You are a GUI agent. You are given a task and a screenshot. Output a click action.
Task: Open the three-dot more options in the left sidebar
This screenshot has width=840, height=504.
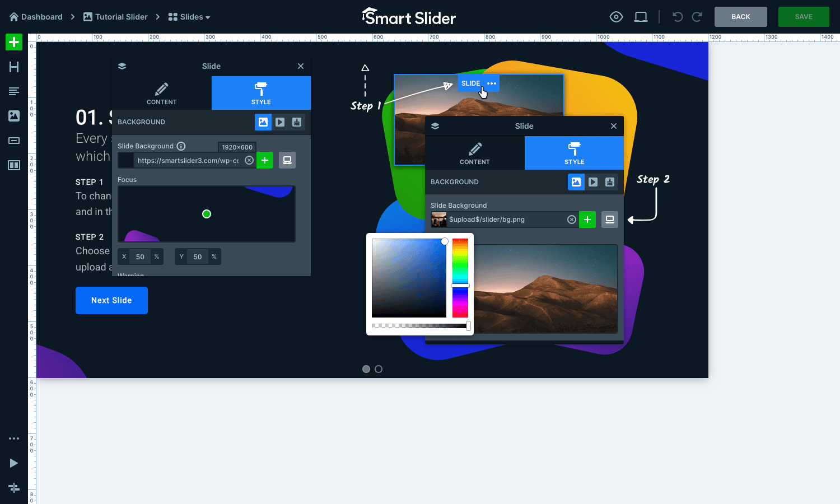pos(14,438)
